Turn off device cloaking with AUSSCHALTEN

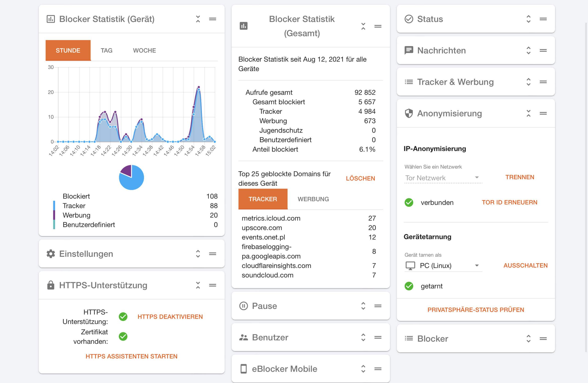[525, 265]
